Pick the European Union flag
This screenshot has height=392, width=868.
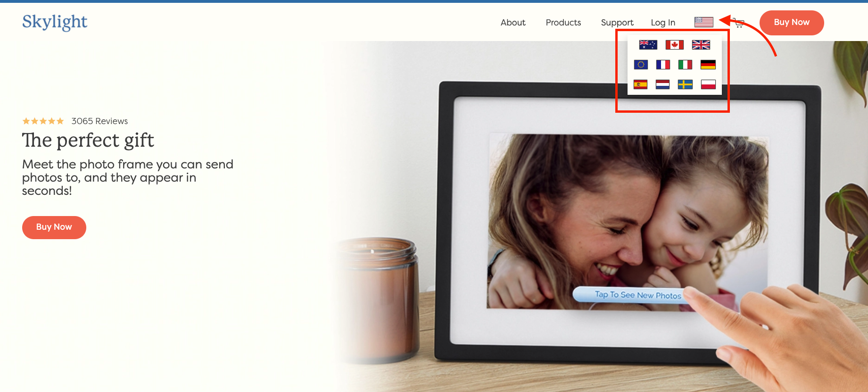[x=641, y=65]
